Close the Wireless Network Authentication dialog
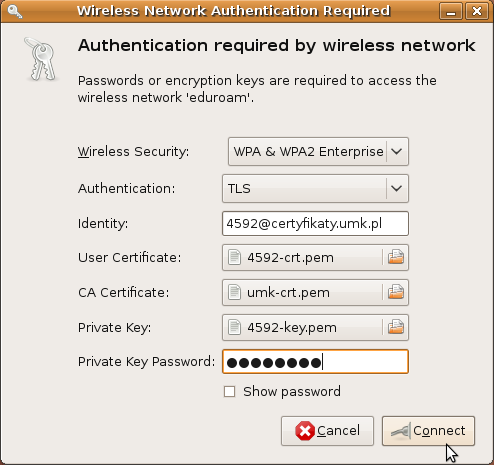494x465 pixels. (477, 11)
